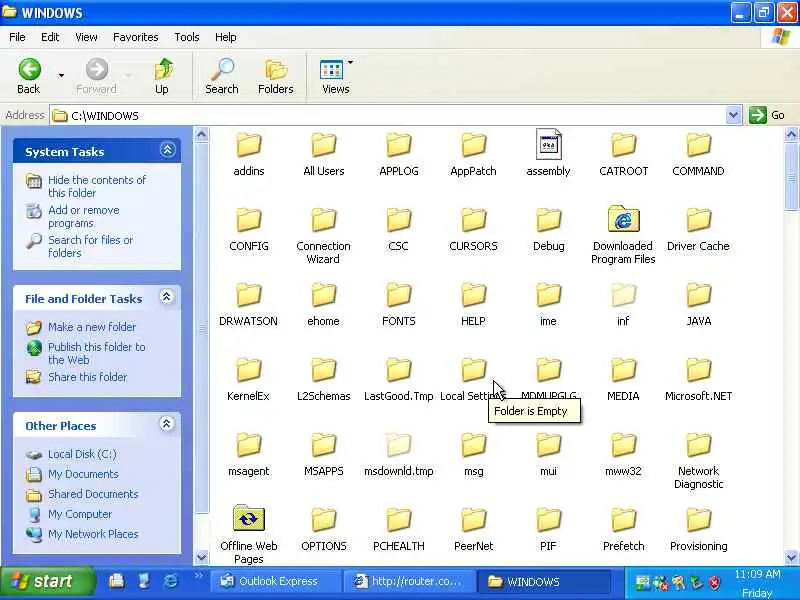Open the Edit menu

pos(50,37)
